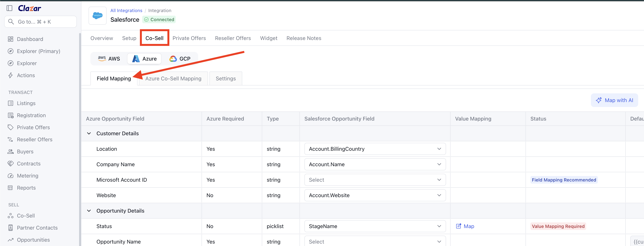The width and height of the screenshot is (644, 246).
Task: Switch to the Private Offers tab
Action: [x=189, y=38]
